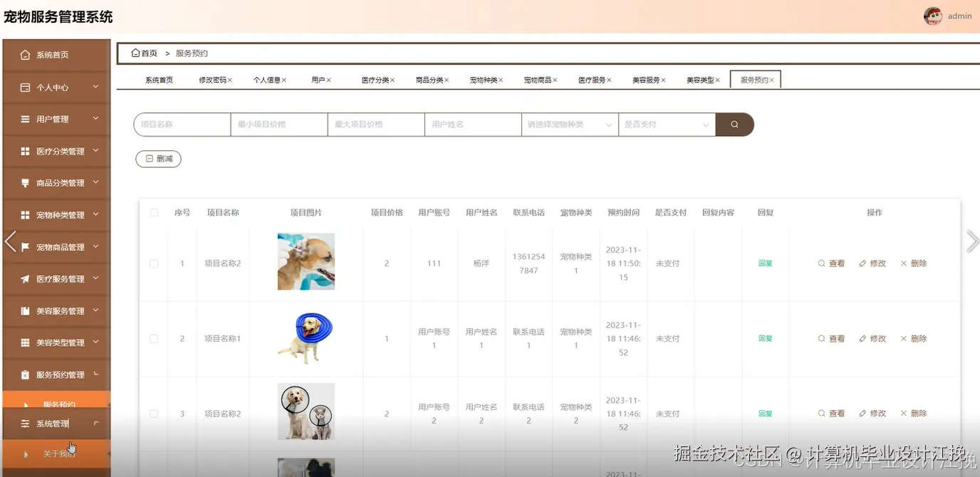The image size is (980, 477).
Task: Click the right arrow at the page edge
Action: pyautogui.click(x=972, y=241)
